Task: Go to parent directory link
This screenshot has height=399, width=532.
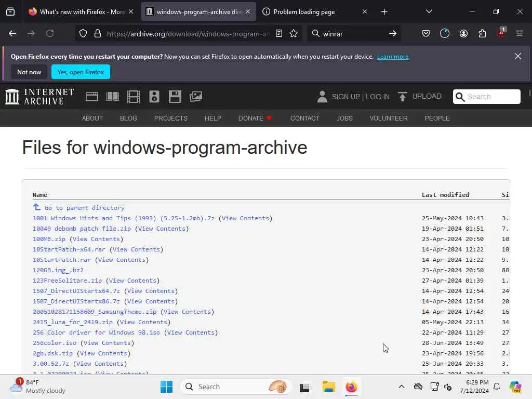Action: tap(85, 208)
